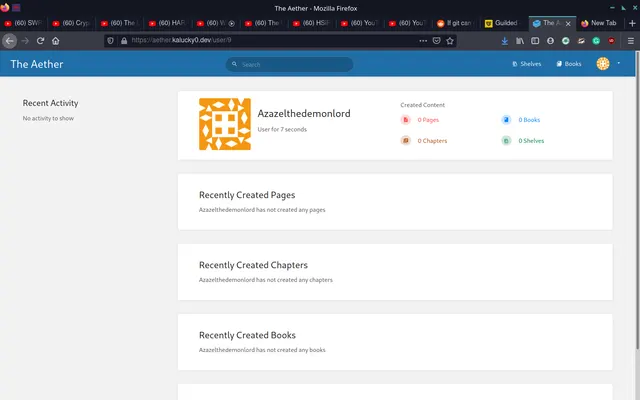Click the brown Chapters icon in Created Content
Viewport: 640px width, 400px height.
point(406,140)
